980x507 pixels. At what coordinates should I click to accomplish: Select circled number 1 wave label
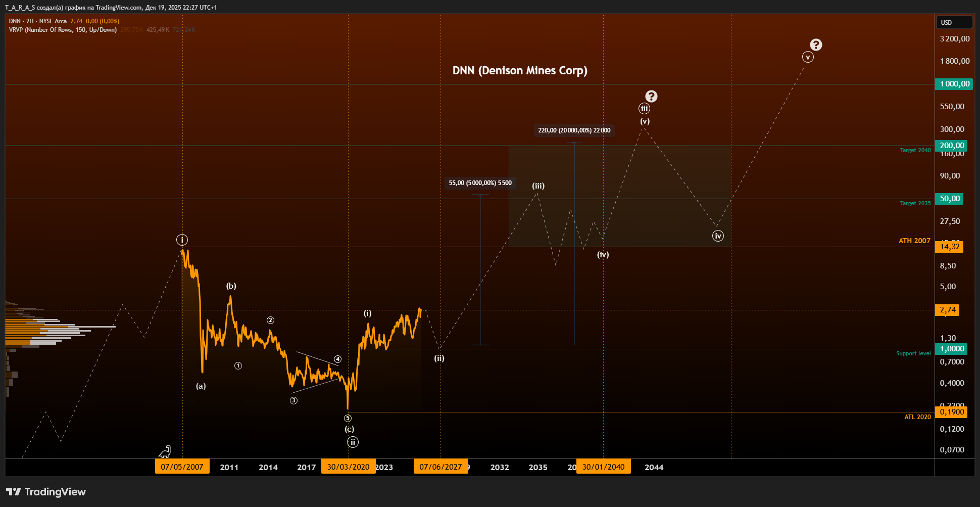tap(238, 365)
